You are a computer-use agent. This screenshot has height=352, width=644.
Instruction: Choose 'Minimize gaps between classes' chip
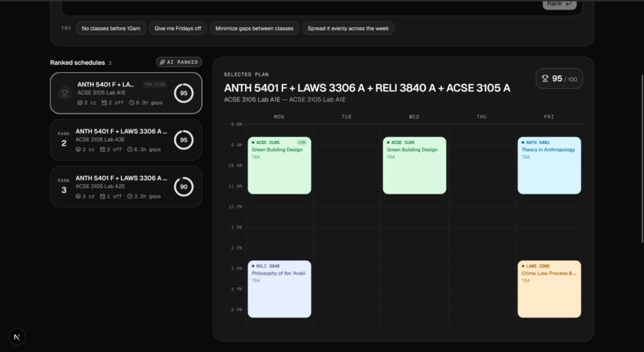click(x=254, y=28)
